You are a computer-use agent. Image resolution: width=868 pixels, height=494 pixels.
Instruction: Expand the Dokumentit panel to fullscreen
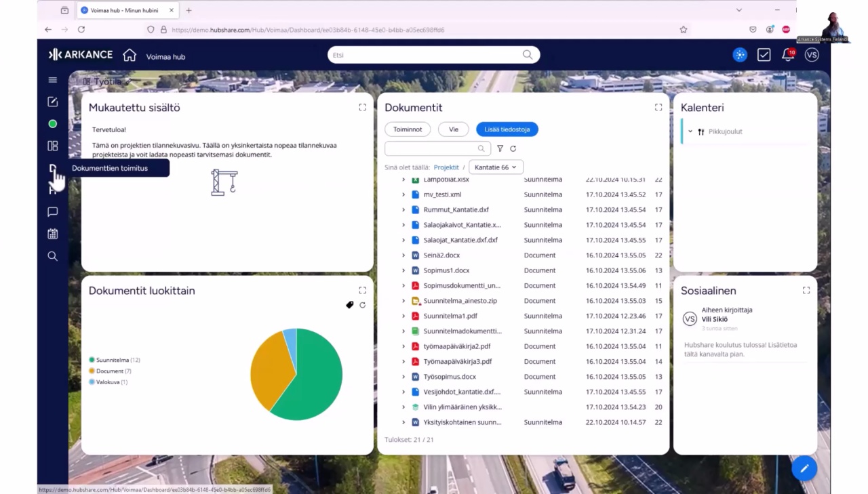658,107
